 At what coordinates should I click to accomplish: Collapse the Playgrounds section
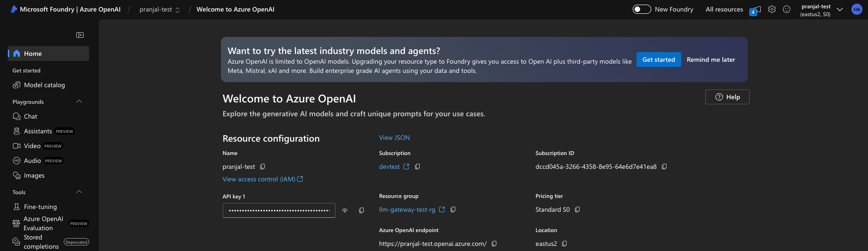pyautogui.click(x=79, y=102)
